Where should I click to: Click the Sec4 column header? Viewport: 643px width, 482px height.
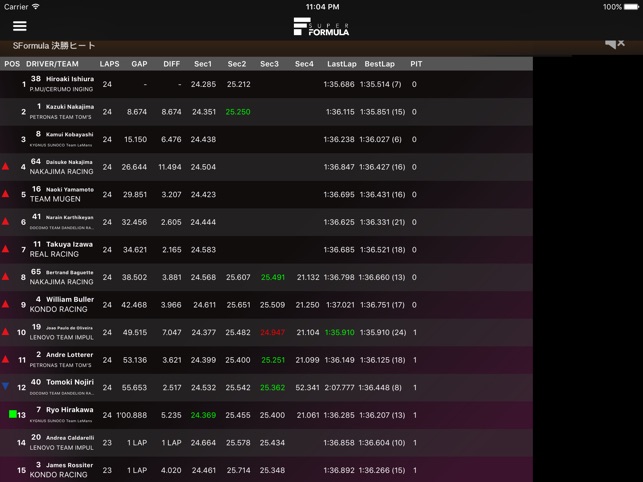click(304, 64)
